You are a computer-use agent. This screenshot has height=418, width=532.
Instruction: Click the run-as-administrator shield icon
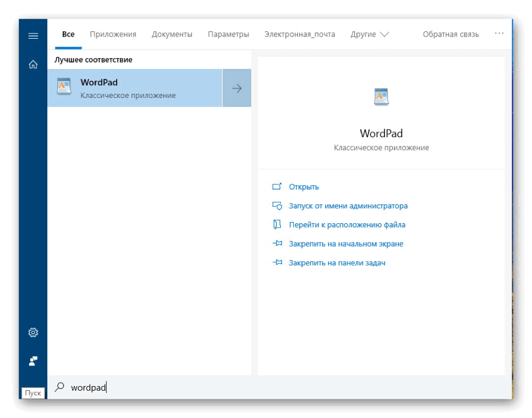[x=277, y=206]
